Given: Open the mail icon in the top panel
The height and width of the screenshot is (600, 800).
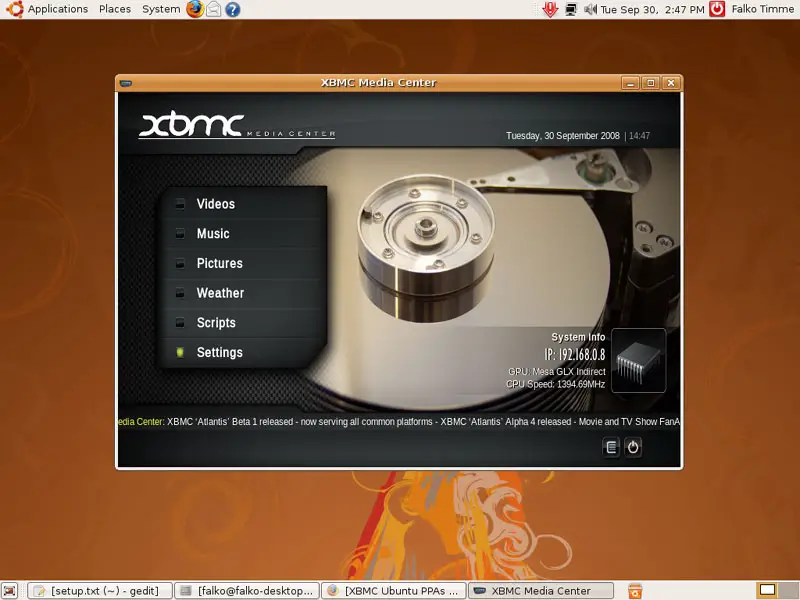Looking at the screenshot, I should 213,9.
